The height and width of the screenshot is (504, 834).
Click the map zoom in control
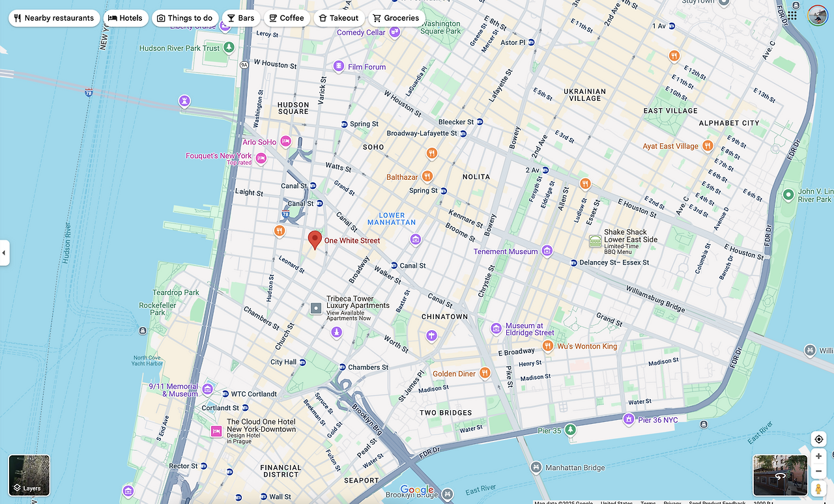(818, 456)
